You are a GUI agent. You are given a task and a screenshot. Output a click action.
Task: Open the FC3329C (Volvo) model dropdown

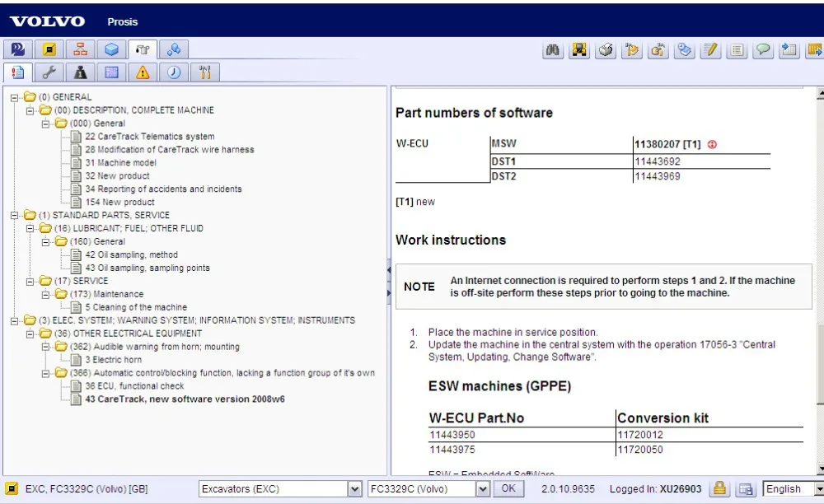point(484,488)
